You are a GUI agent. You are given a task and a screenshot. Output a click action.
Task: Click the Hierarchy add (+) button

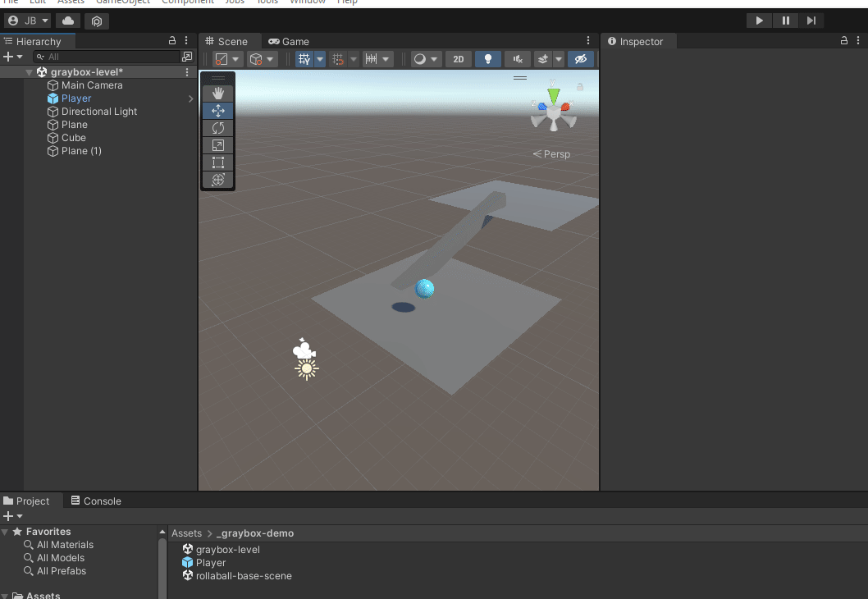point(7,57)
